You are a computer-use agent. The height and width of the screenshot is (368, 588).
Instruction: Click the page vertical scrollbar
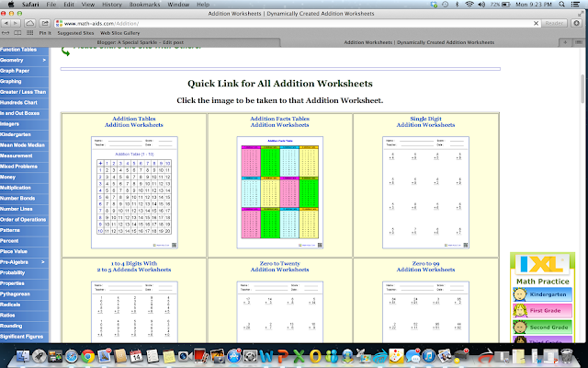[x=583, y=88]
